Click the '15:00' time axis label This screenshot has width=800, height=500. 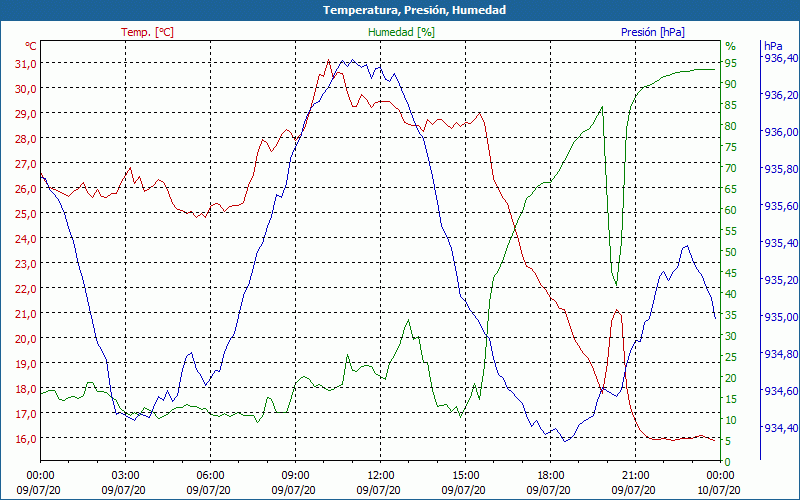coord(465,476)
